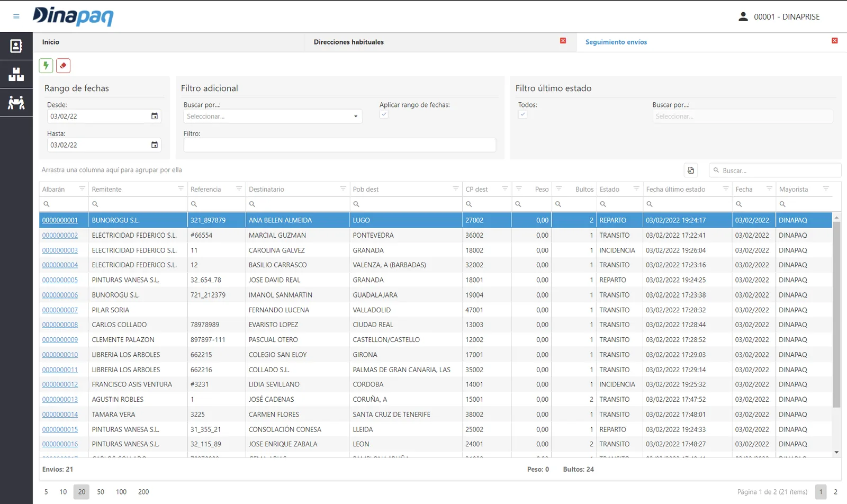The image size is (847, 504).
Task: Open albarán link 0000000007
Action: coord(60,310)
